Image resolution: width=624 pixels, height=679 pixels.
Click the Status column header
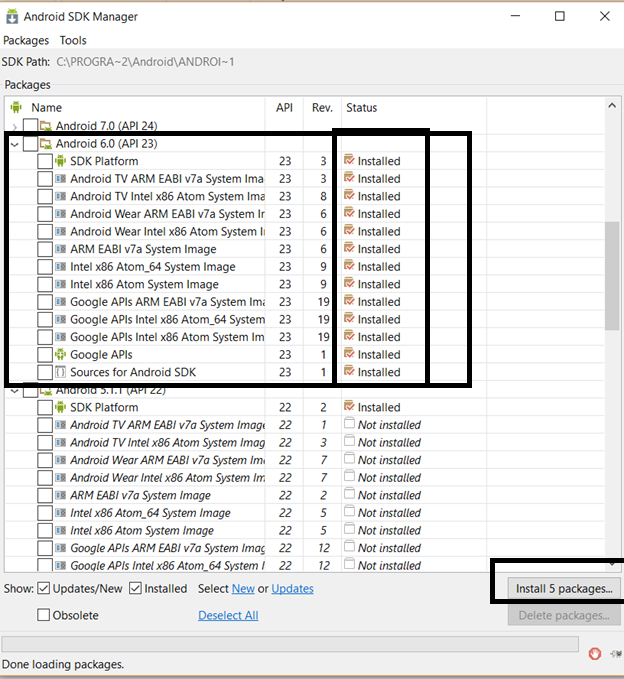coord(362,107)
